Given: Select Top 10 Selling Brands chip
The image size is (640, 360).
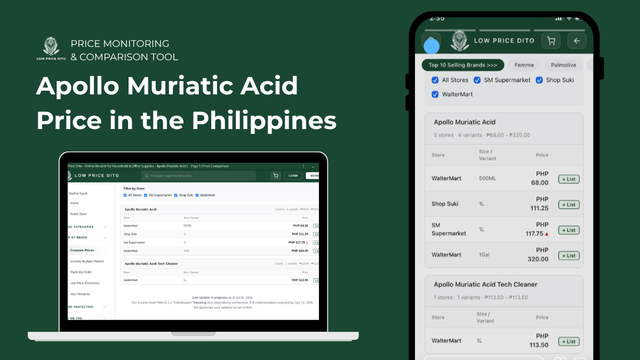Looking at the screenshot, I should click(x=463, y=65).
